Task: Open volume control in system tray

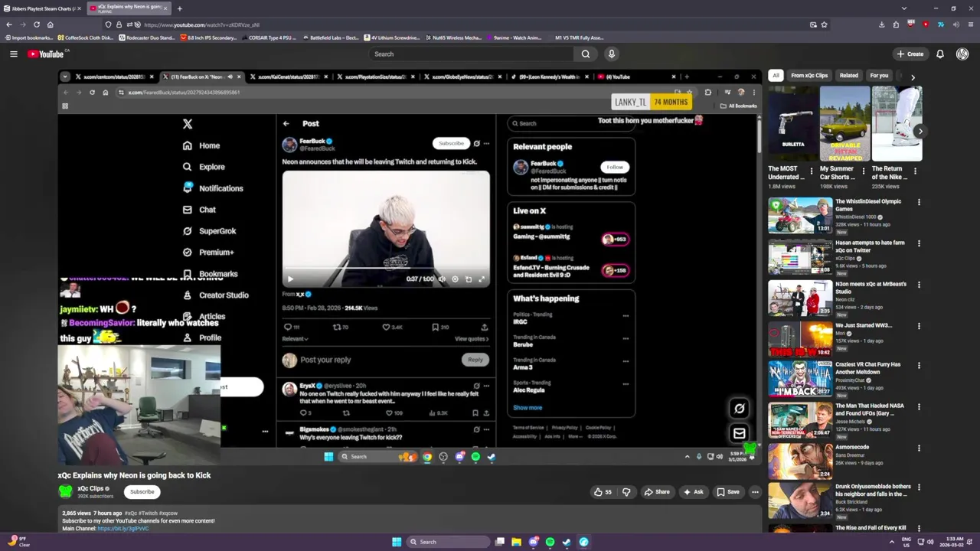Action: pyautogui.click(x=930, y=542)
